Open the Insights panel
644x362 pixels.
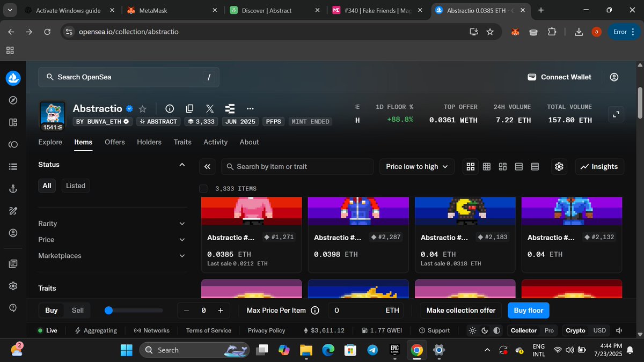point(599,167)
